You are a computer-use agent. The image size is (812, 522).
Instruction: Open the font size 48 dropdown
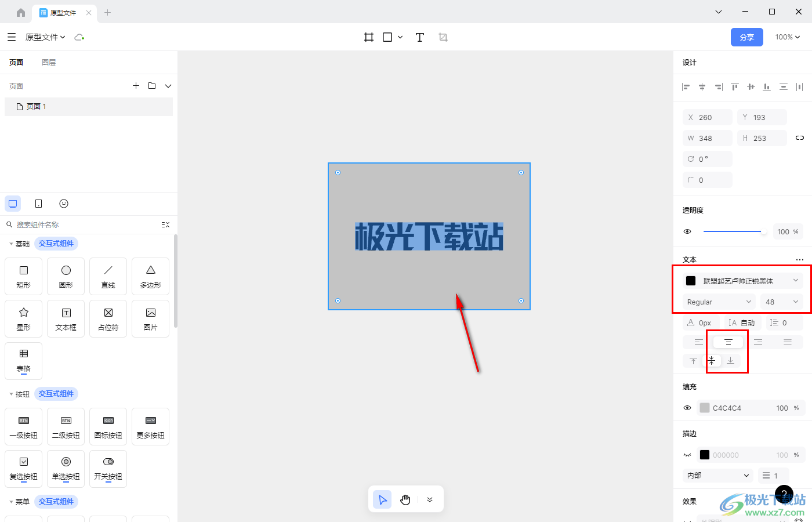coord(782,302)
